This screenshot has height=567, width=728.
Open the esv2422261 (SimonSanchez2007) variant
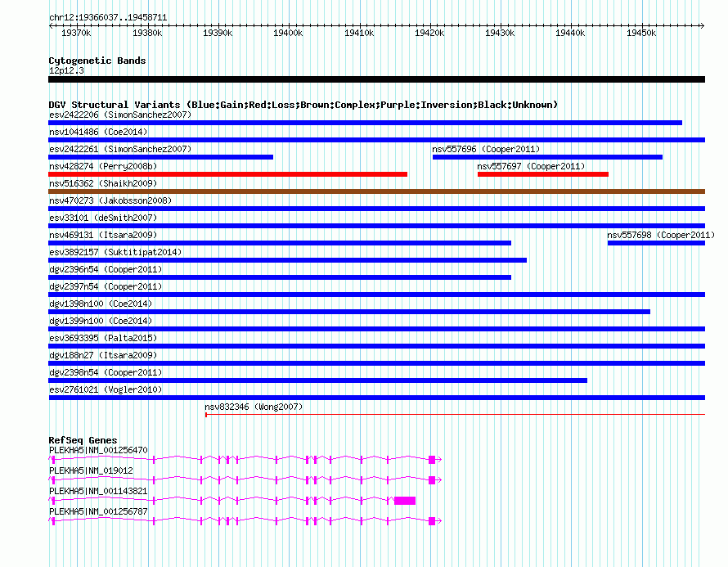[x=120, y=149]
